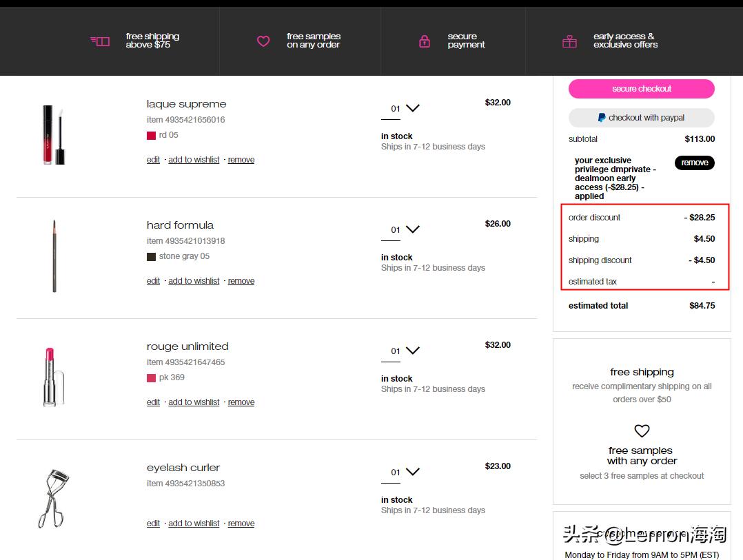Open laque supreme quantity dropdown
Screen dimensions: 743x560
[x=412, y=108]
